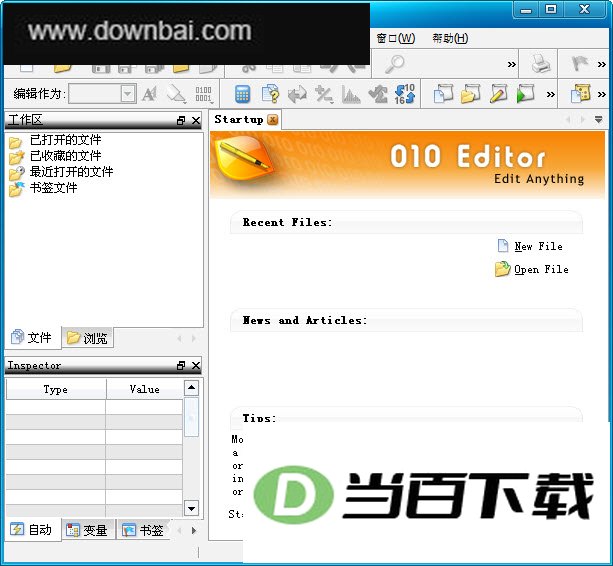This screenshot has height=566, width=613.
Task: Open the 编辑作为 combo box
Action: tap(102, 94)
